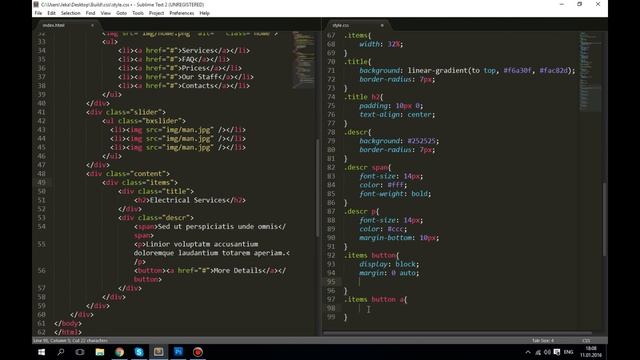Open the Edit menu
This screenshot has width=640, height=360.
pos(51,13)
